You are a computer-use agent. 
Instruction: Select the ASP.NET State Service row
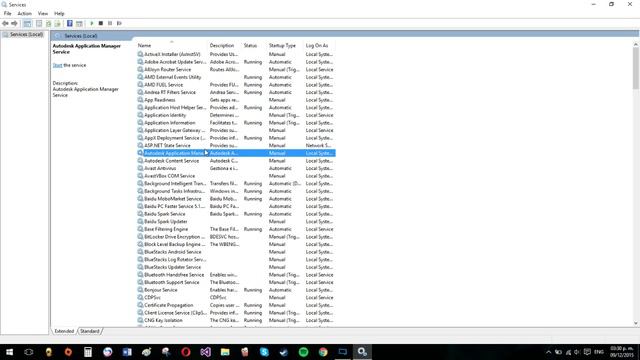pyautogui.click(x=236, y=145)
